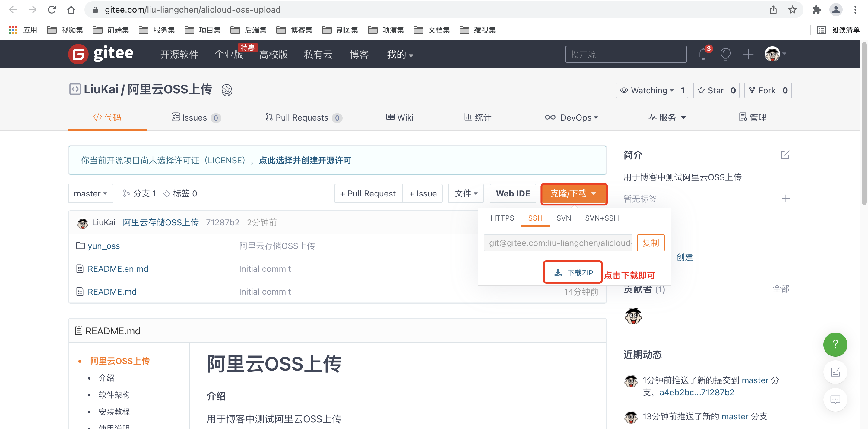Open 阅读清单 reading list

coord(838,30)
